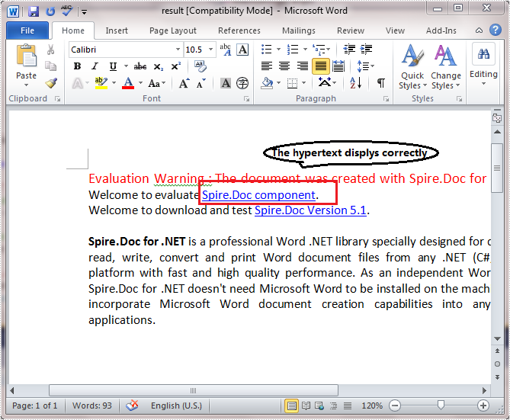Toggle Show/Hide paragraph marks
510x420 pixels.
point(381,83)
